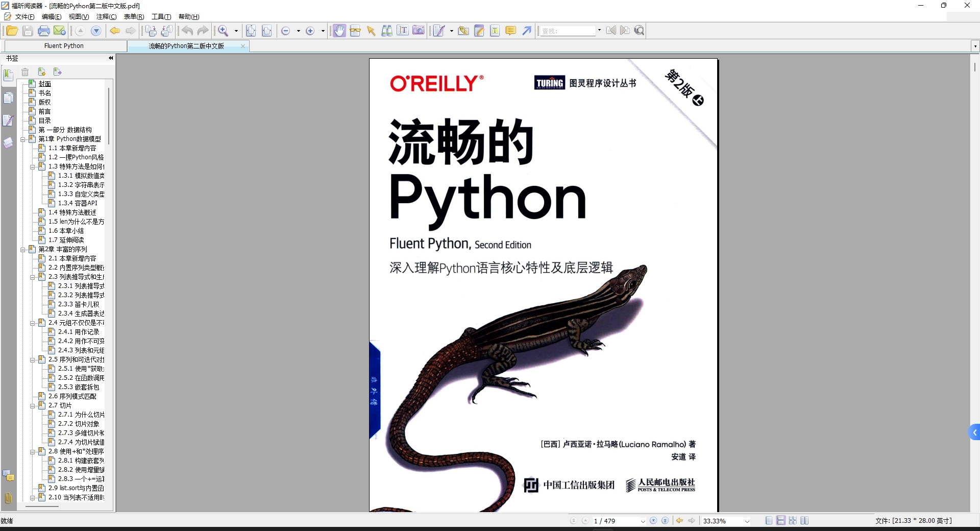
Task: Open the zoom percentage dropdown 33.33%
Action: (x=747, y=521)
